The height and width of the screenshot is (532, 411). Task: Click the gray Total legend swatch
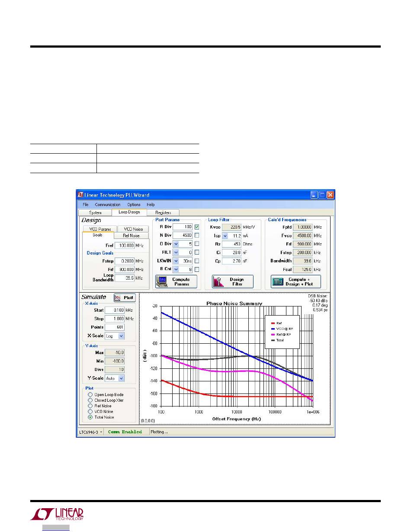[x=273, y=340]
